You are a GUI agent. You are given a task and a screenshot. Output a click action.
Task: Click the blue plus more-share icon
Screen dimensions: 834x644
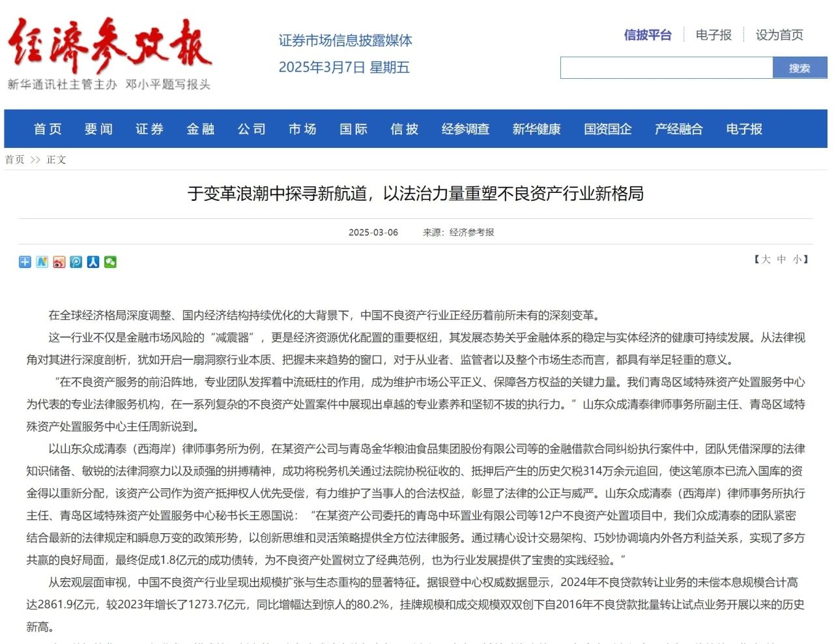pyautogui.click(x=25, y=262)
